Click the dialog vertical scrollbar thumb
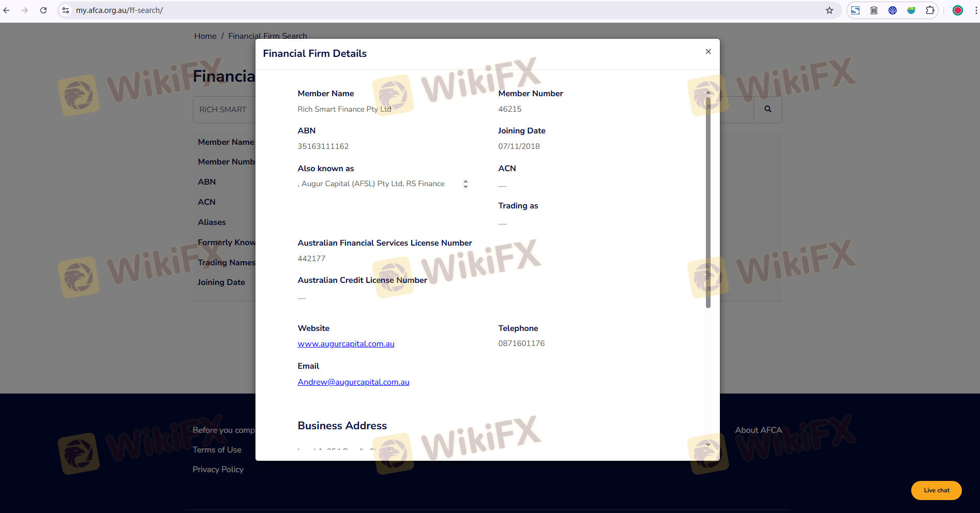 click(x=708, y=203)
